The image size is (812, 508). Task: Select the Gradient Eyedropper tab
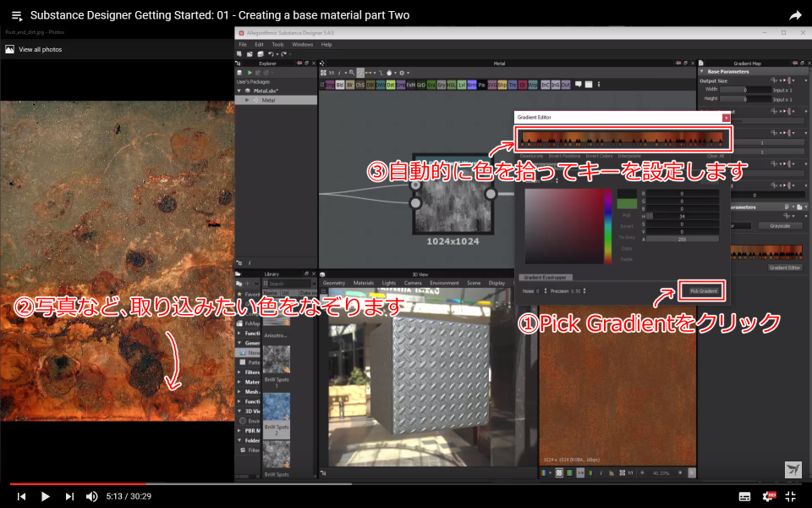click(546, 278)
